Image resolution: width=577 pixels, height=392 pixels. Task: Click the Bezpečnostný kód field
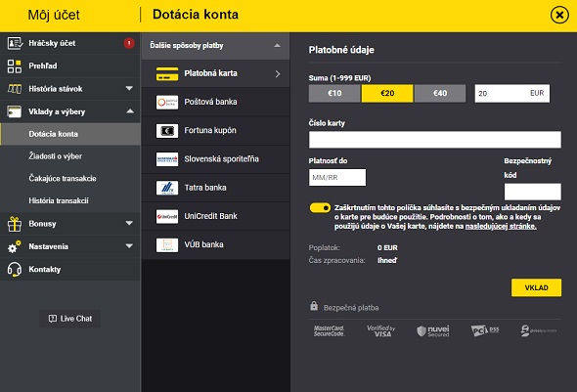532,192
